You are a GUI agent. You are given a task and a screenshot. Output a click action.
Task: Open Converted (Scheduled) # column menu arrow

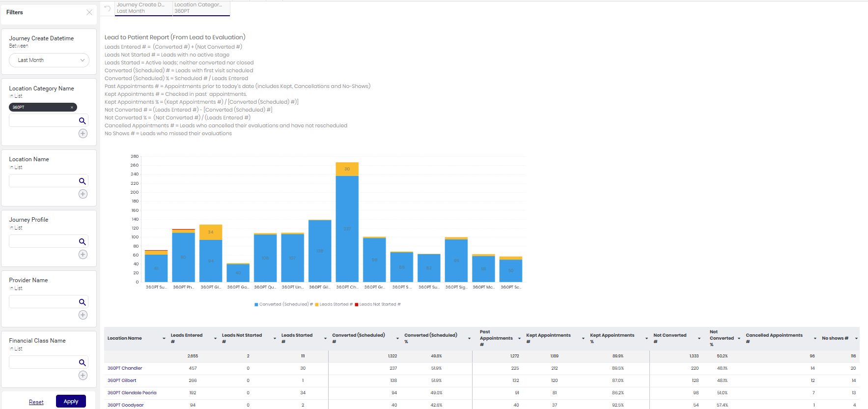click(397, 338)
